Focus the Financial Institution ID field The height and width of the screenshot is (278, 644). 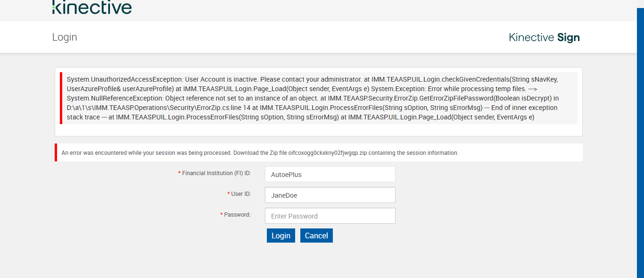[330, 174]
